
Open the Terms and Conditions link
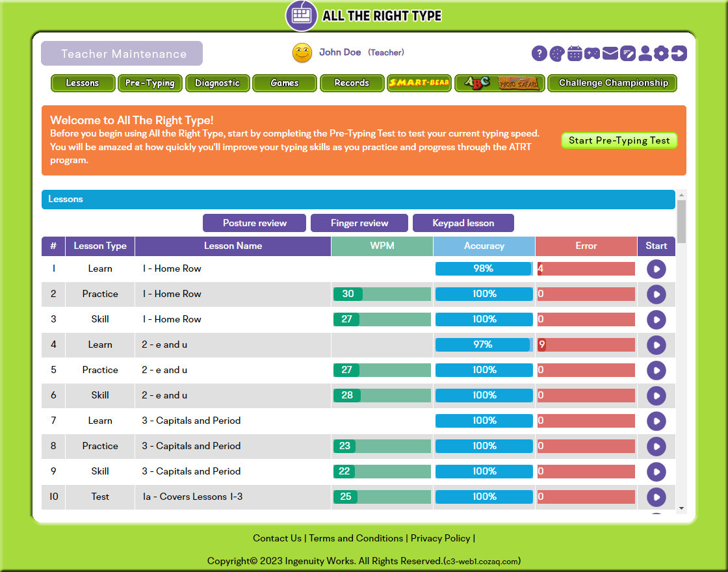[356, 538]
